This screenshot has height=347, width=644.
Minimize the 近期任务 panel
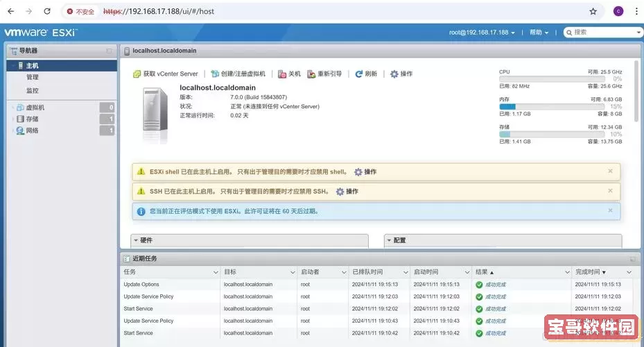(633, 259)
